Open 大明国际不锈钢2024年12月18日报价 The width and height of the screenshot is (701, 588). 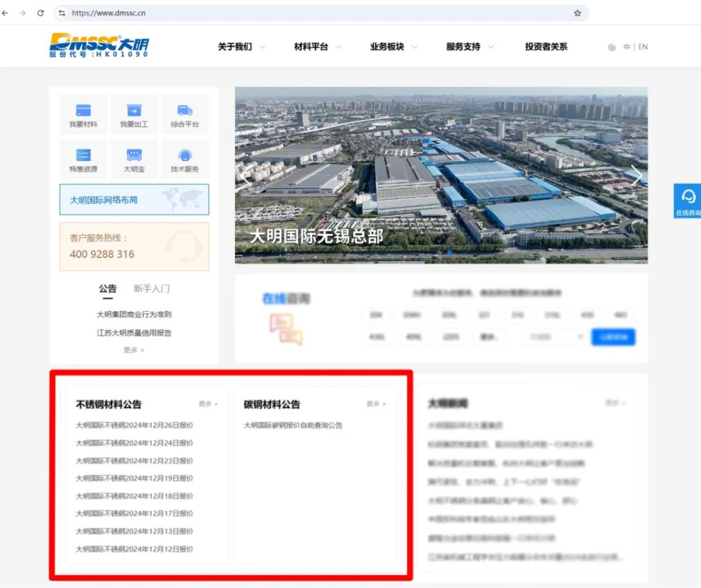134,496
